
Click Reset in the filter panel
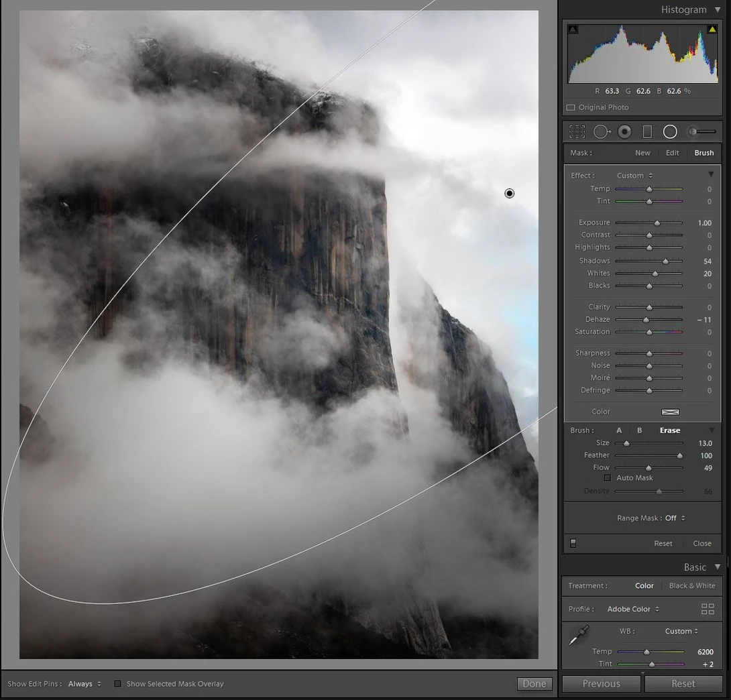point(663,543)
